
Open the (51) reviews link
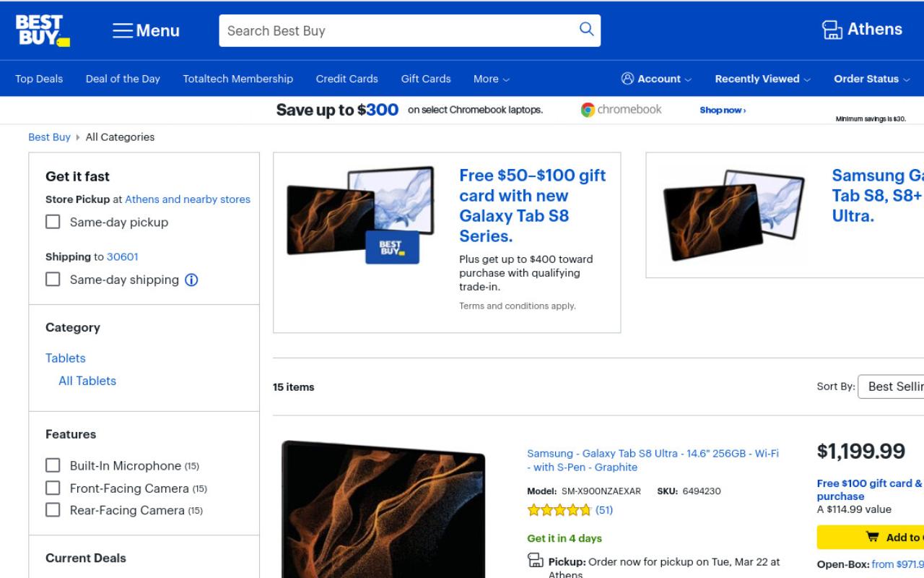(x=603, y=510)
